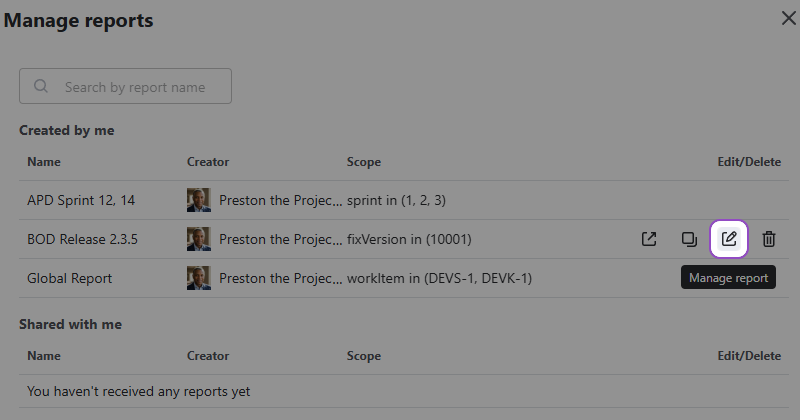Viewport: 800px width, 420px height.
Task: Click the pencil icon to manage report
Action: [729, 239]
